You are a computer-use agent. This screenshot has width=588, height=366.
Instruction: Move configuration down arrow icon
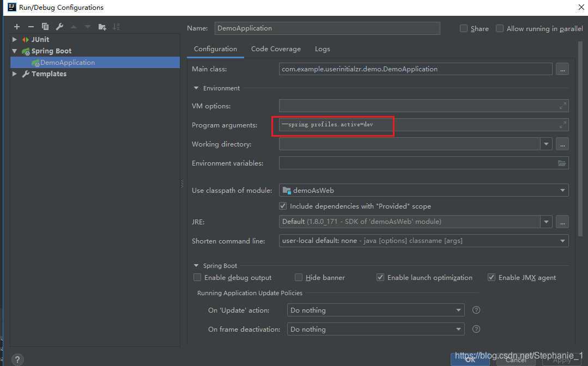[88, 27]
